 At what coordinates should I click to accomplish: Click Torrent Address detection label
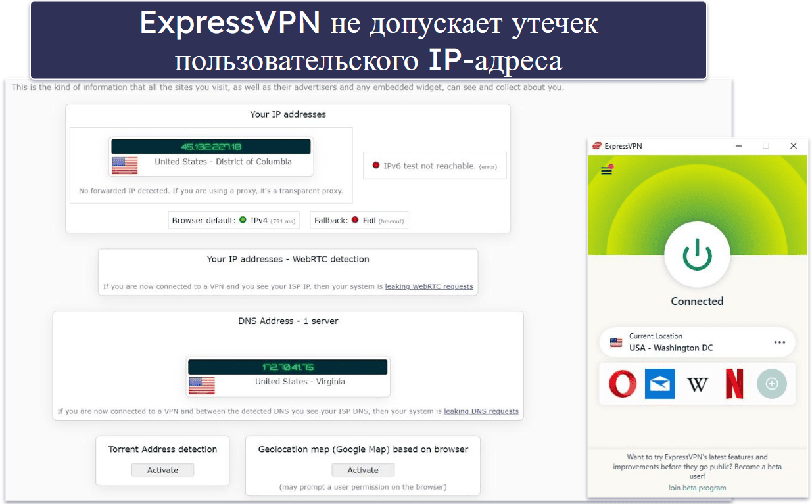162,449
